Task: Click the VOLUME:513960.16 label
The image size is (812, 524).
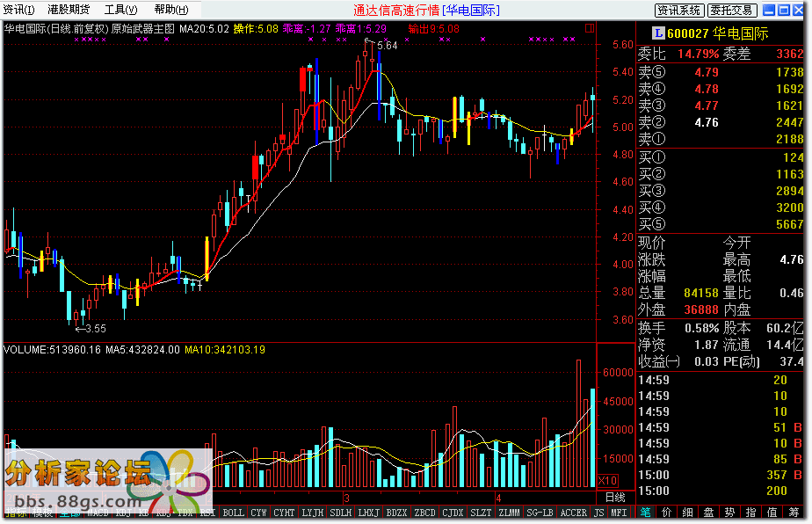Action: (x=52, y=350)
